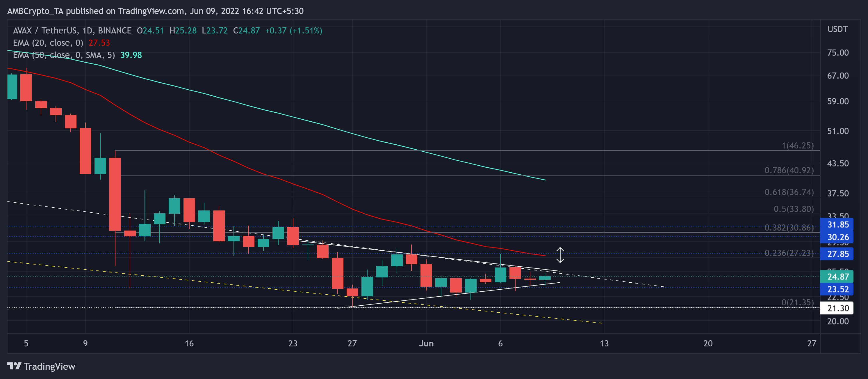Click the change value +0.37 (+1.51%)

[293, 31]
